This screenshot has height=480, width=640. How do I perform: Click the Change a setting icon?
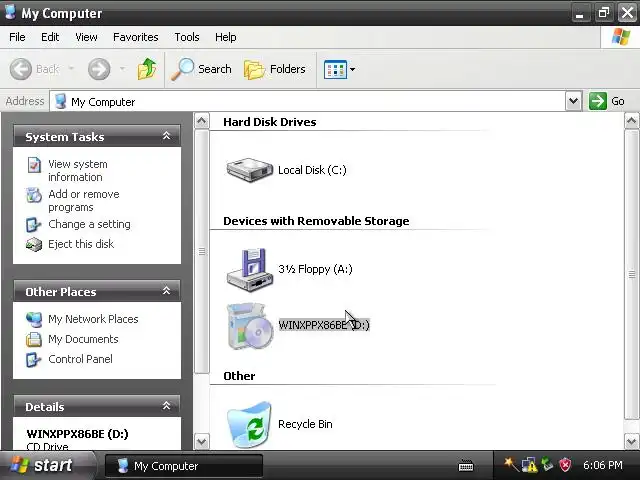[33, 225]
